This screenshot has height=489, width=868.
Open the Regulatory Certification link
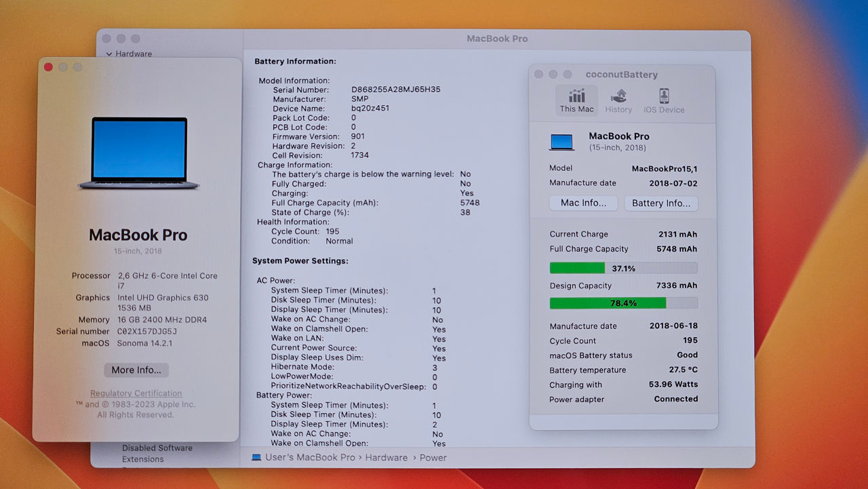(x=136, y=393)
